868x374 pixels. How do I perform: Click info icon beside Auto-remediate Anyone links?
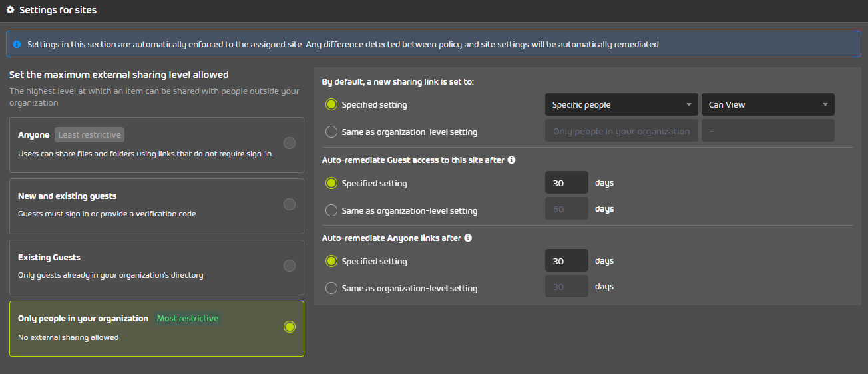468,238
